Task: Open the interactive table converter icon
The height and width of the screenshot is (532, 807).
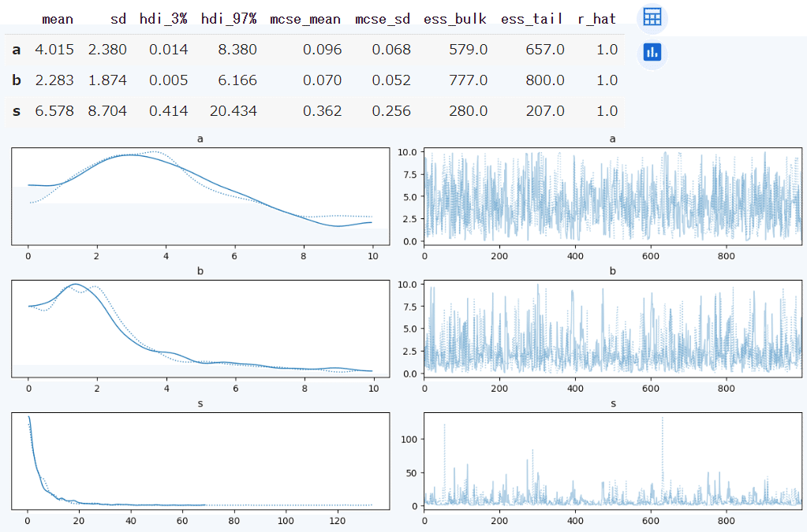Action: [x=652, y=18]
